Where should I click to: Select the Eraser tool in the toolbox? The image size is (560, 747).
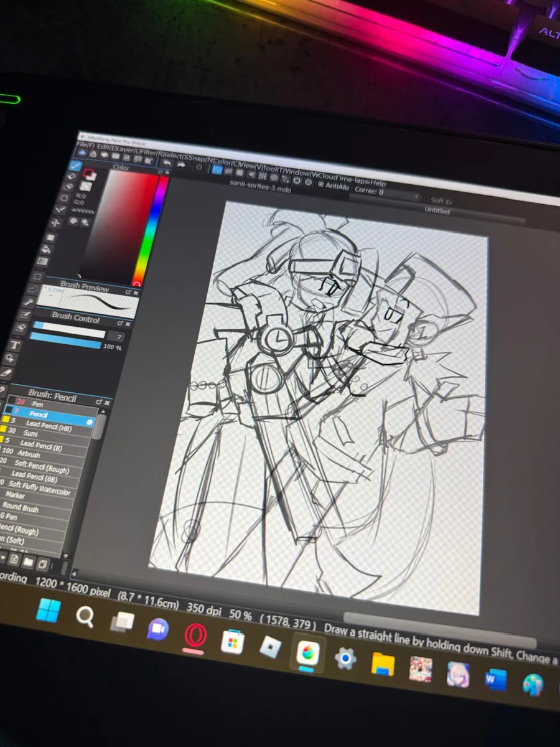click(x=72, y=177)
